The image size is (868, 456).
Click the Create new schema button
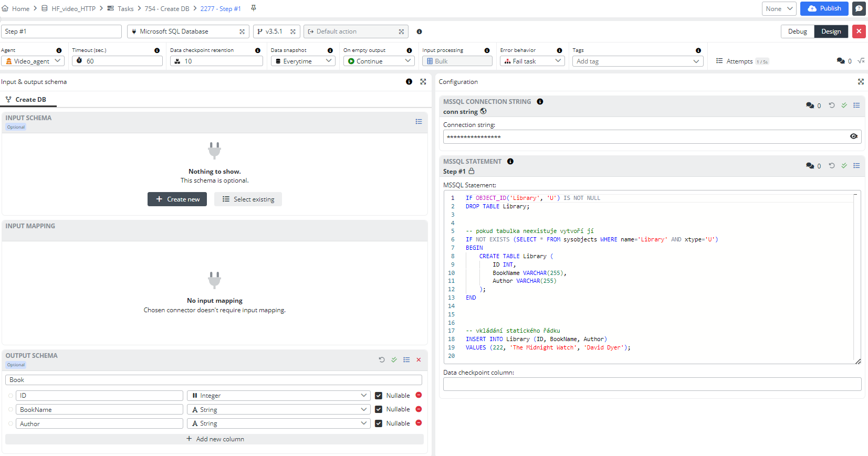click(x=177, y=199)
